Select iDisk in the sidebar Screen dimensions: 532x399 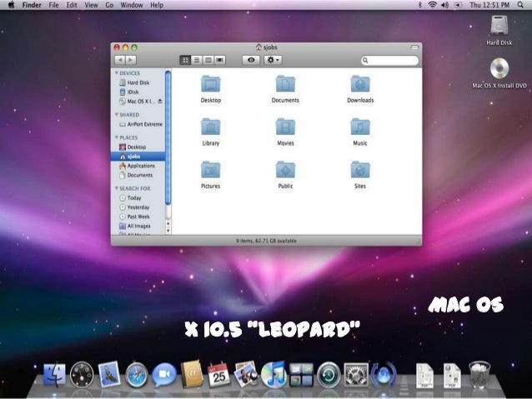[x=138, y=92]
